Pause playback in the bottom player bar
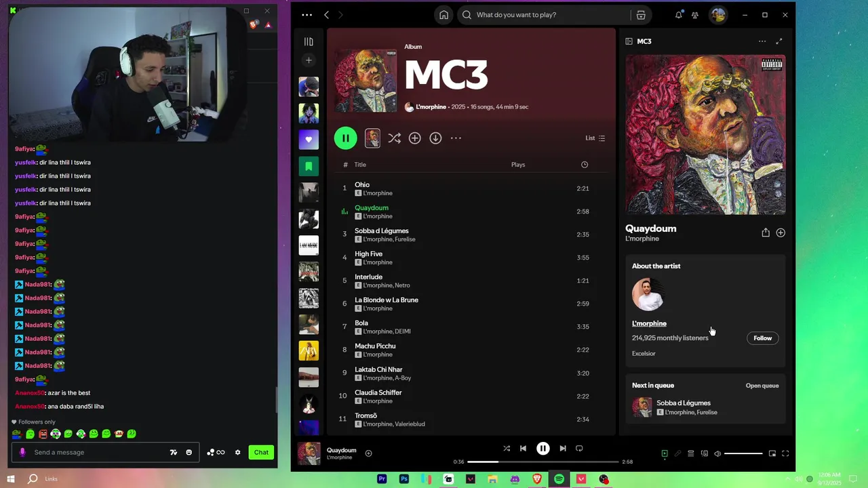 tap(543, 449)
